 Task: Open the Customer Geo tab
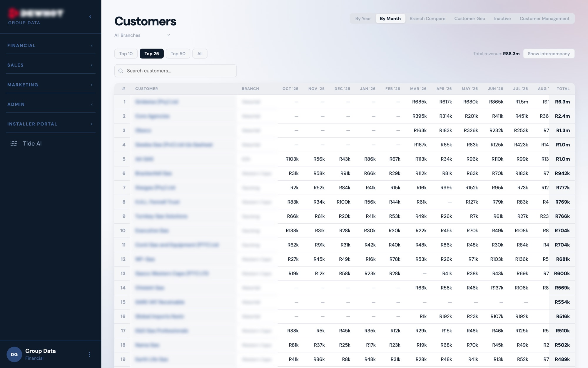470,19
